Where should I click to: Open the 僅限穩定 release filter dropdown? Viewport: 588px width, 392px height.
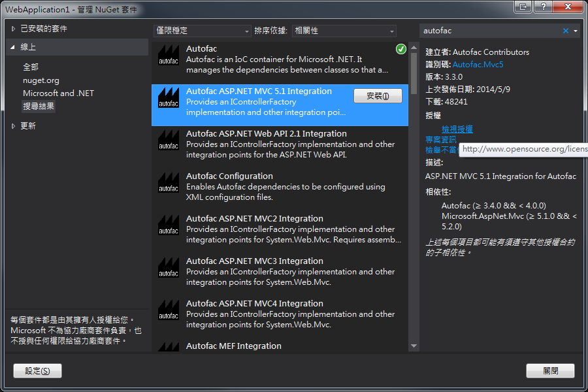202,31
